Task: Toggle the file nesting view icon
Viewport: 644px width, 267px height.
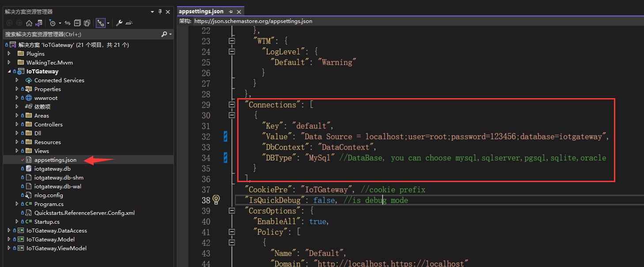Action: [100, 23]
